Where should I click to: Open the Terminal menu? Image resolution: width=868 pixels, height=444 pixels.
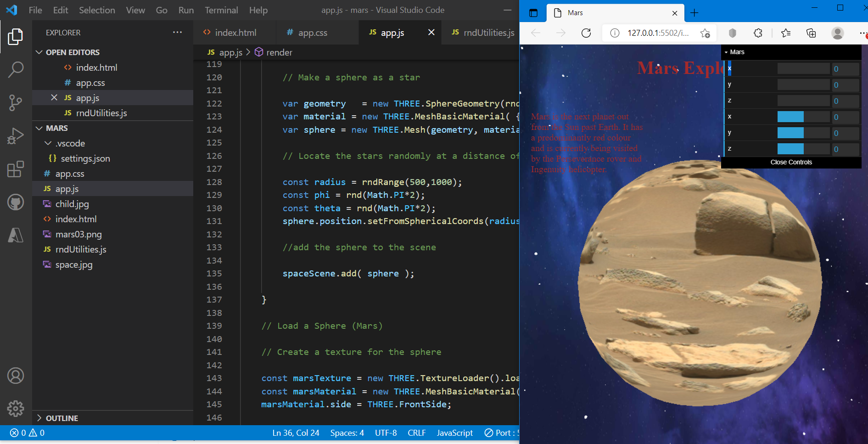[x=221, y=10]
